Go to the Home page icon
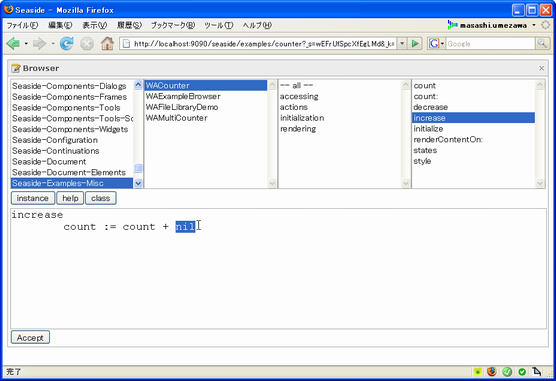 107,44
